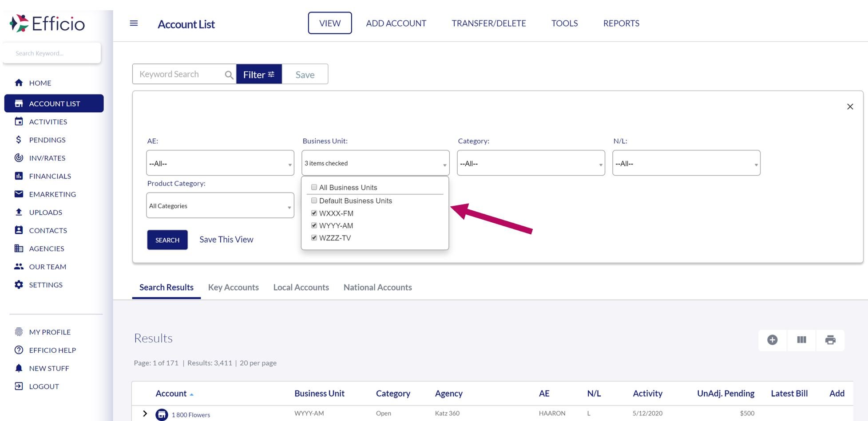Switch to the National Accounts tab
Image resolution: width=868 pixels, height=421 pixels.
(378, 287)
